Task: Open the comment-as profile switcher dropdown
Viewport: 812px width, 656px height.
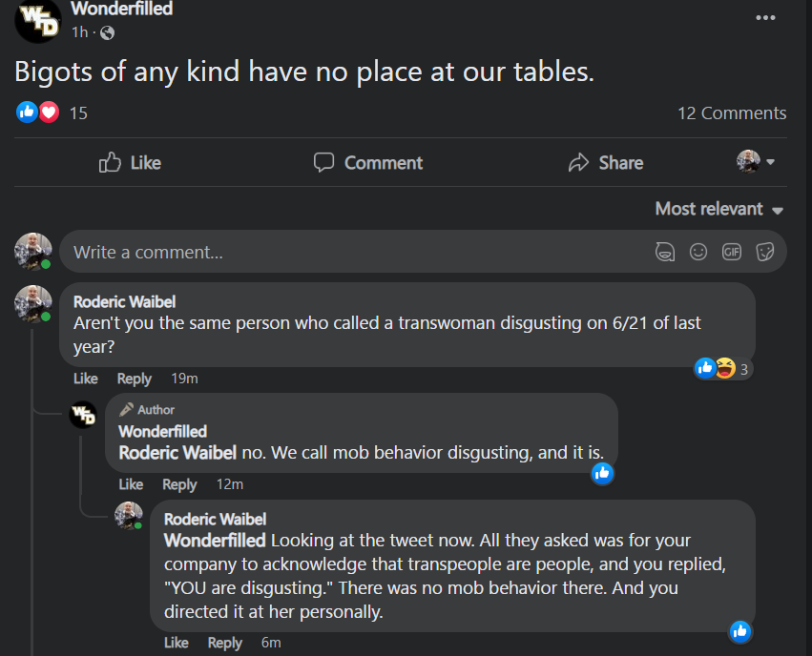Action: click(756, 162)
